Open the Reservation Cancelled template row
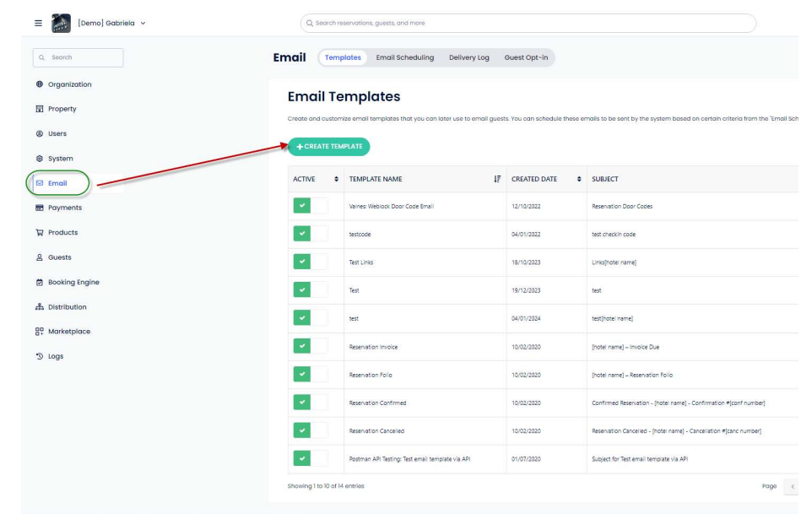Screen dimensions: 812x519 (x=376, y=431)
